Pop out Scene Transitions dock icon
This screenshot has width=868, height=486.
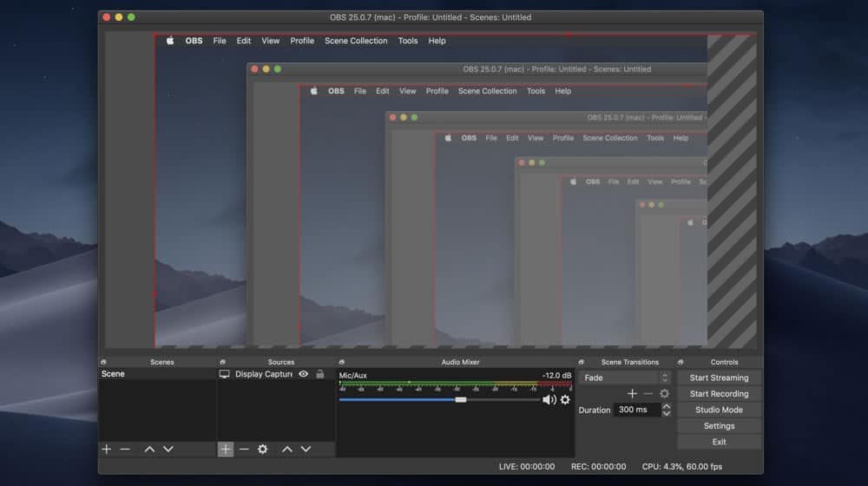[x=581, y=362]
